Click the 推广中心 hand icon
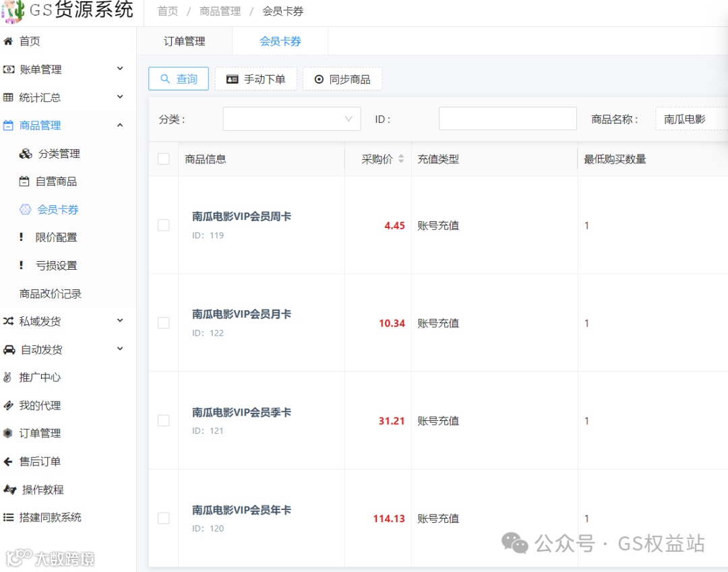This screenshot has height=572, width=728. click(x=7, y=377)
